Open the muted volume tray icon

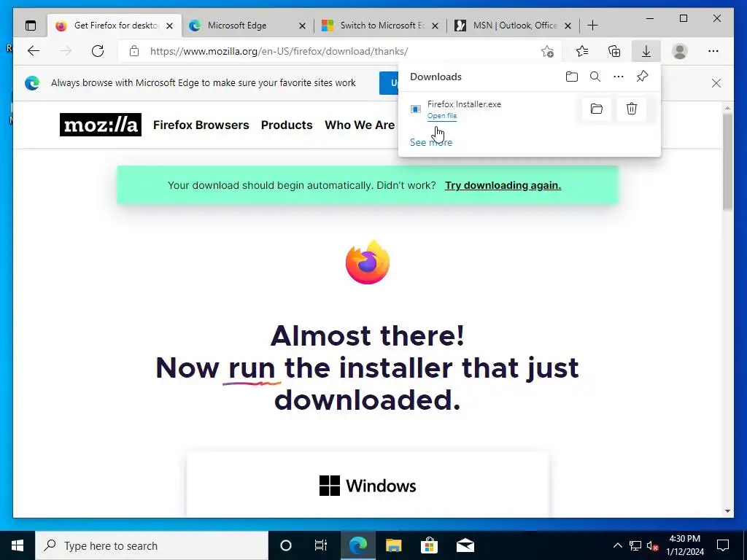point(652,545)
